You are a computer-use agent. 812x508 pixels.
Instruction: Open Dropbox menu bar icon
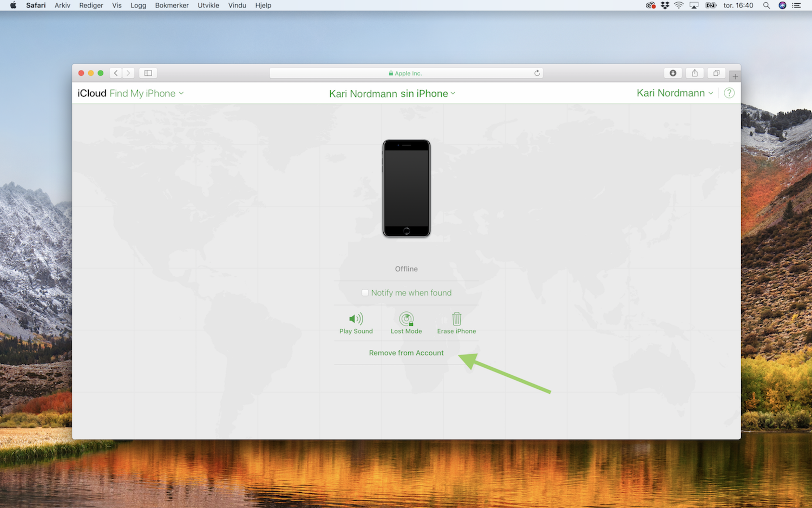[665, 6]
